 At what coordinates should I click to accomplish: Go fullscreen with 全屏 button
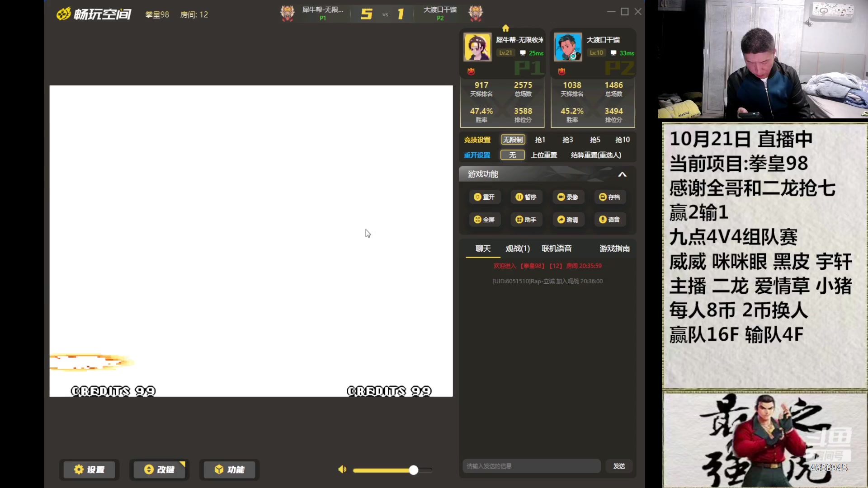click(484, 220)
